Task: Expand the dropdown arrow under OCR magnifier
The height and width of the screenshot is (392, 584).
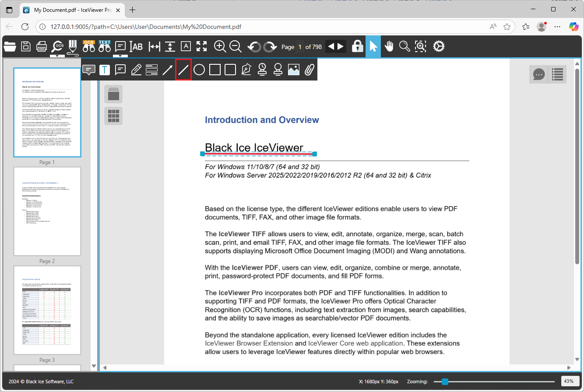Action: tap(57, 56)
